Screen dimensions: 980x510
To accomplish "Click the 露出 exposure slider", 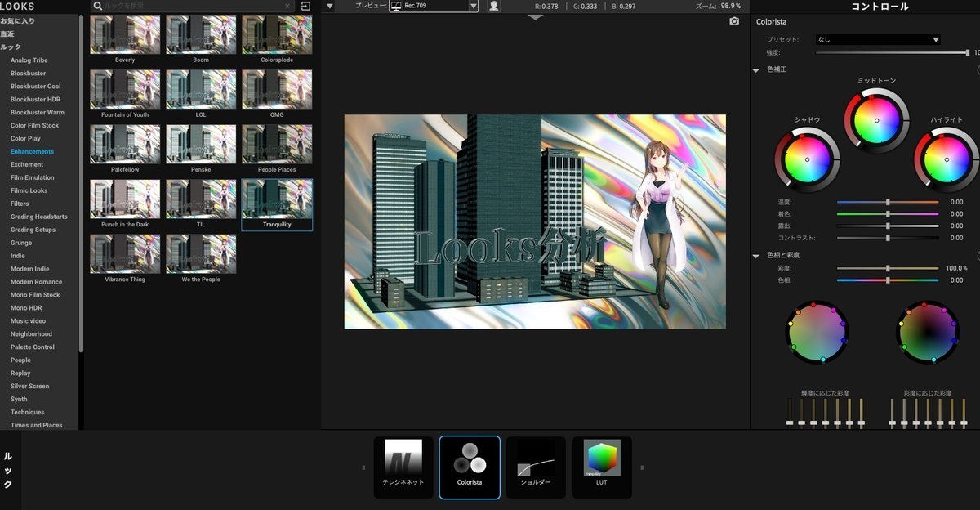I will pos(888,226).
